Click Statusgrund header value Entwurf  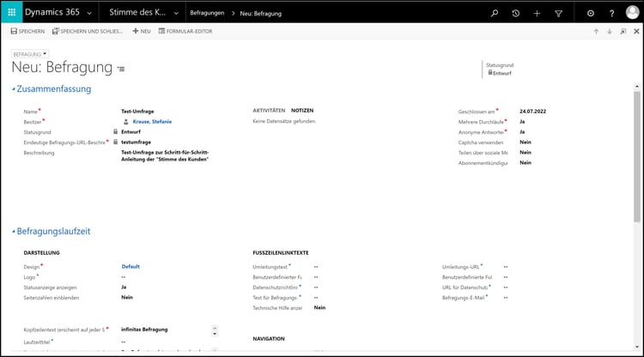(x=502, y=73)
